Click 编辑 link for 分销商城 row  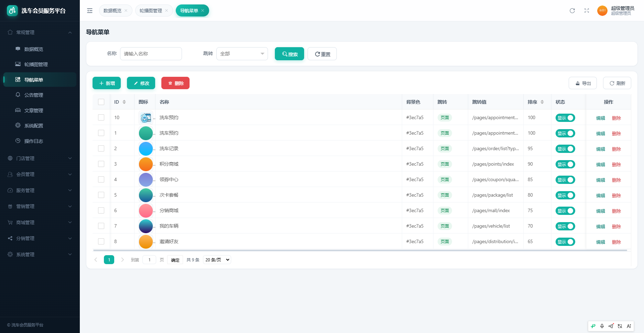coord(601,211)
